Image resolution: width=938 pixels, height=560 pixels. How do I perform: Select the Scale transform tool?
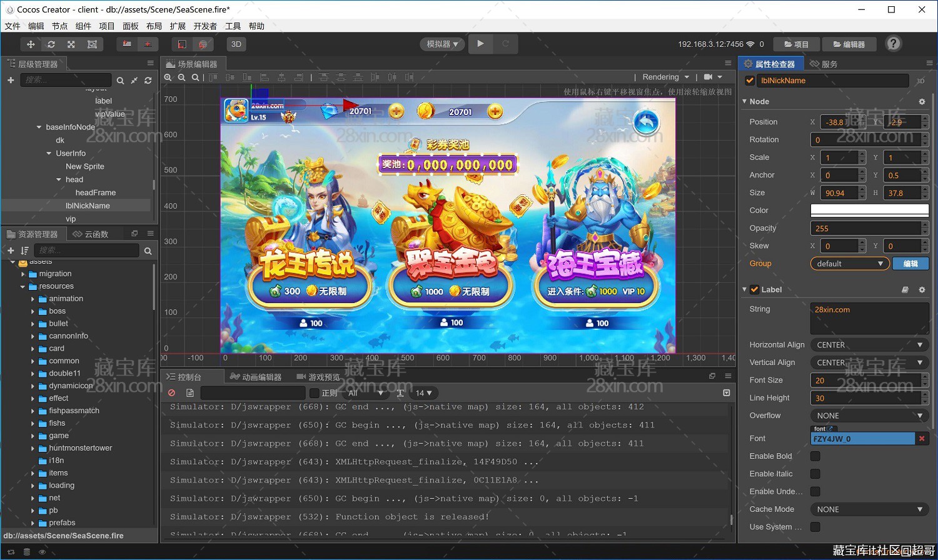pyautogui.click(x=71, y=44)
